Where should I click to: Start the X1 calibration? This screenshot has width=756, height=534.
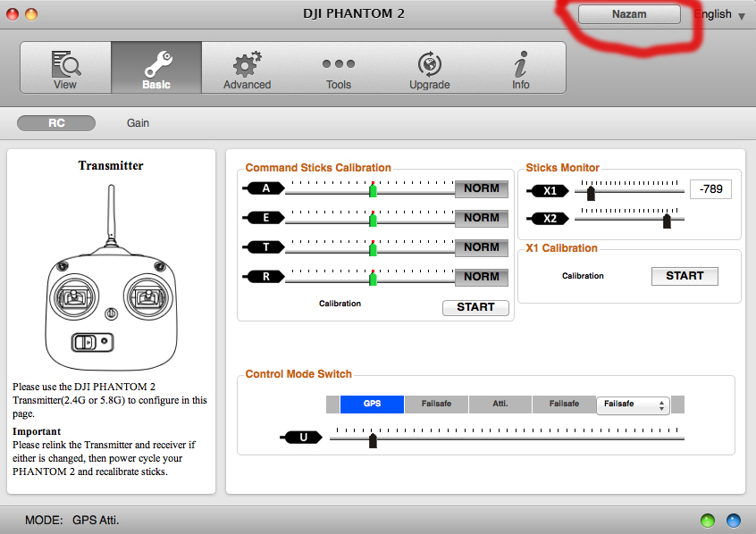coord(684,276)
